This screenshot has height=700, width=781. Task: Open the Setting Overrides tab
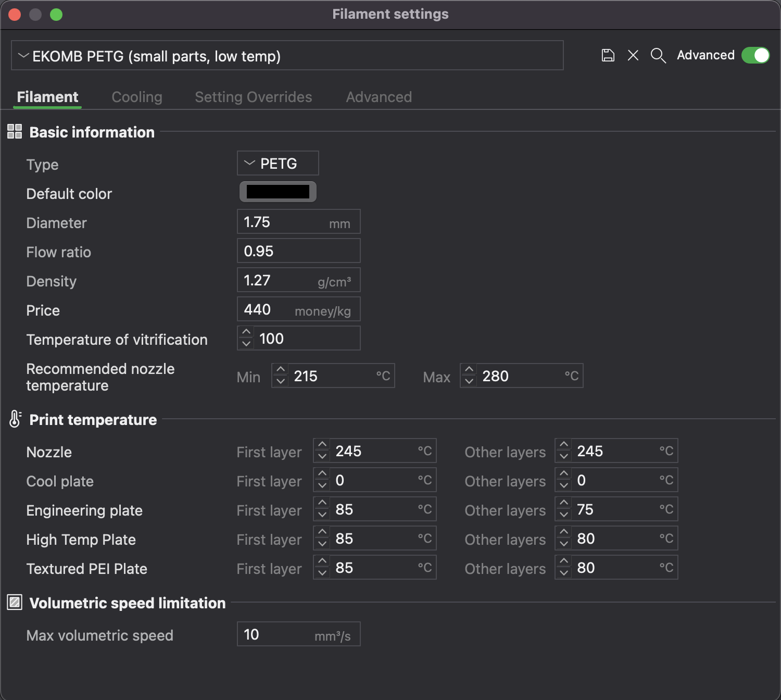coord(253,97)
